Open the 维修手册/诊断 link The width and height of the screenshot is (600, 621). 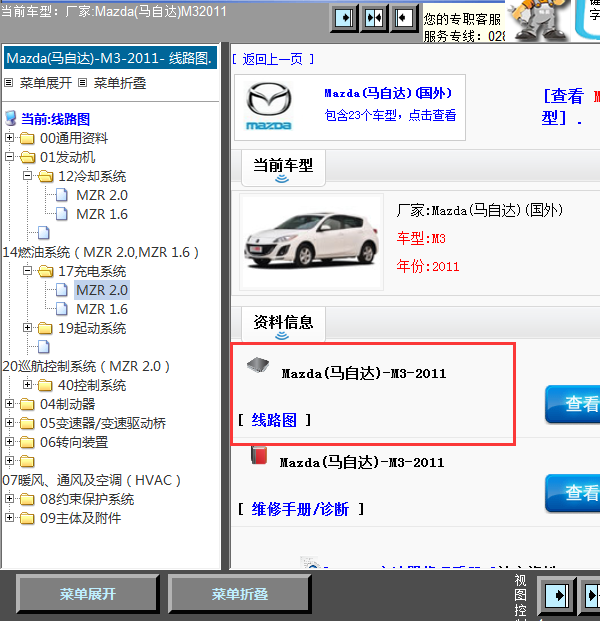300,509
